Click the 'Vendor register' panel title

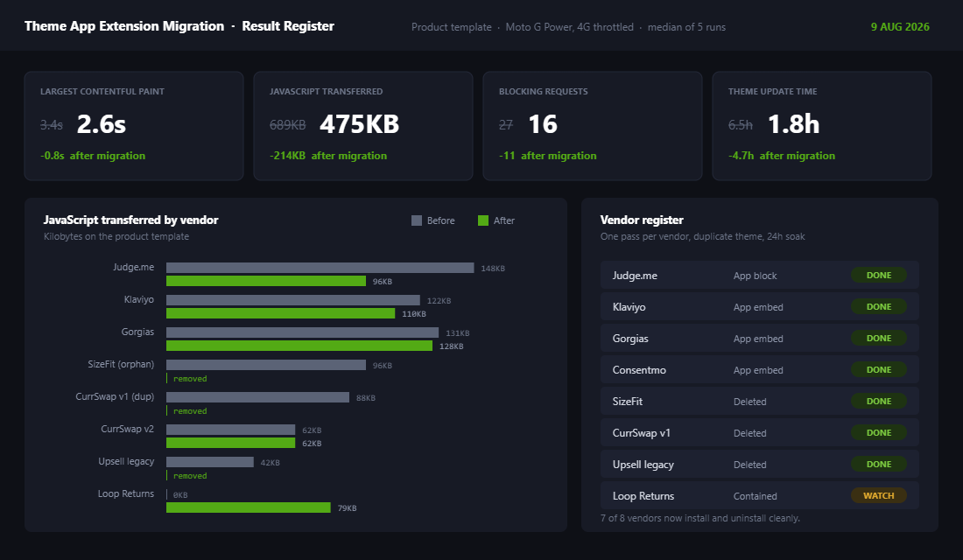point(642,220)
